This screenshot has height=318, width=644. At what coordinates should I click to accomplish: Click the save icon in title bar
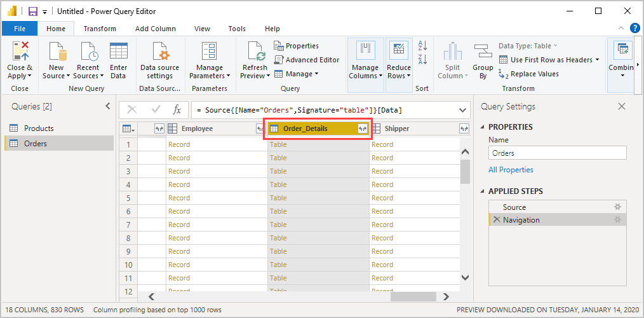(32, 11)
